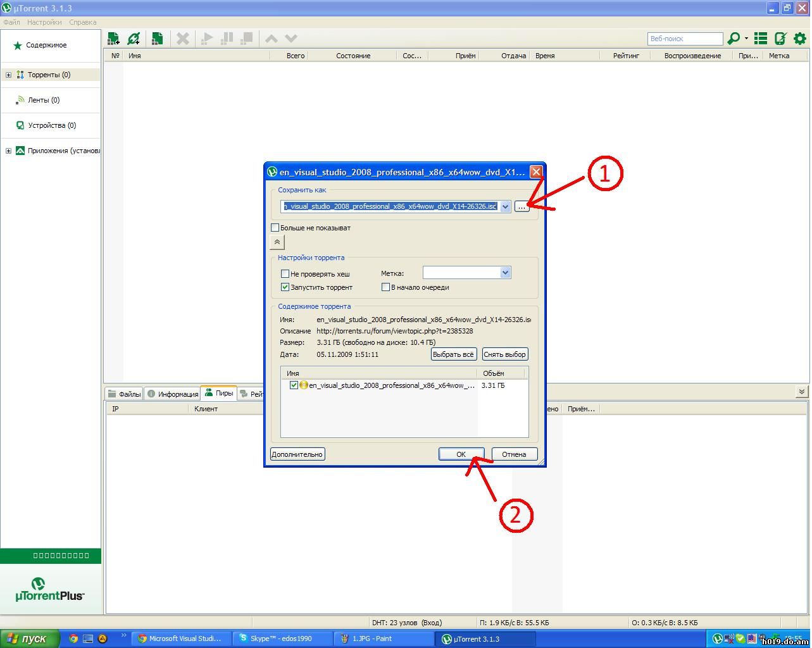Switch to the Пиры tab
The width and height of the screenshot is (812, 648).
point(219,393)
